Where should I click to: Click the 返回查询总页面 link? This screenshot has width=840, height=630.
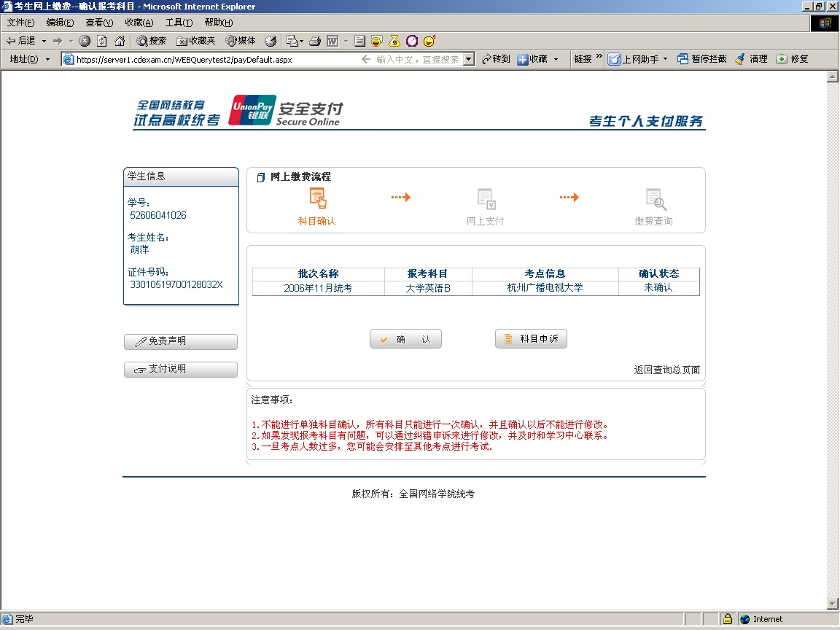666,370
